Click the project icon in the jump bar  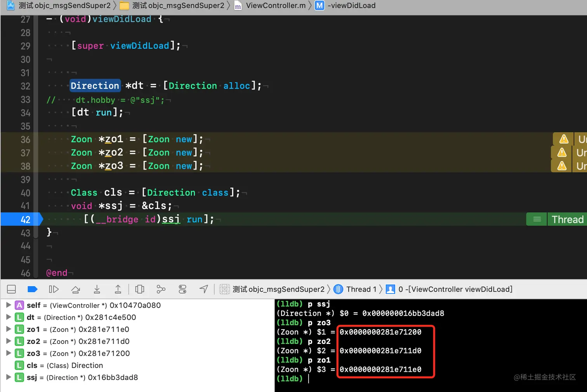tap(11, 5)
